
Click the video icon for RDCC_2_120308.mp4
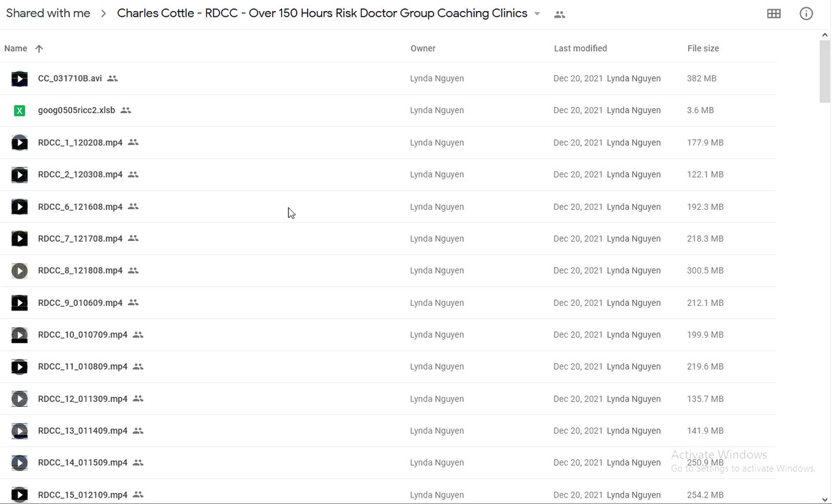point(19,175)
